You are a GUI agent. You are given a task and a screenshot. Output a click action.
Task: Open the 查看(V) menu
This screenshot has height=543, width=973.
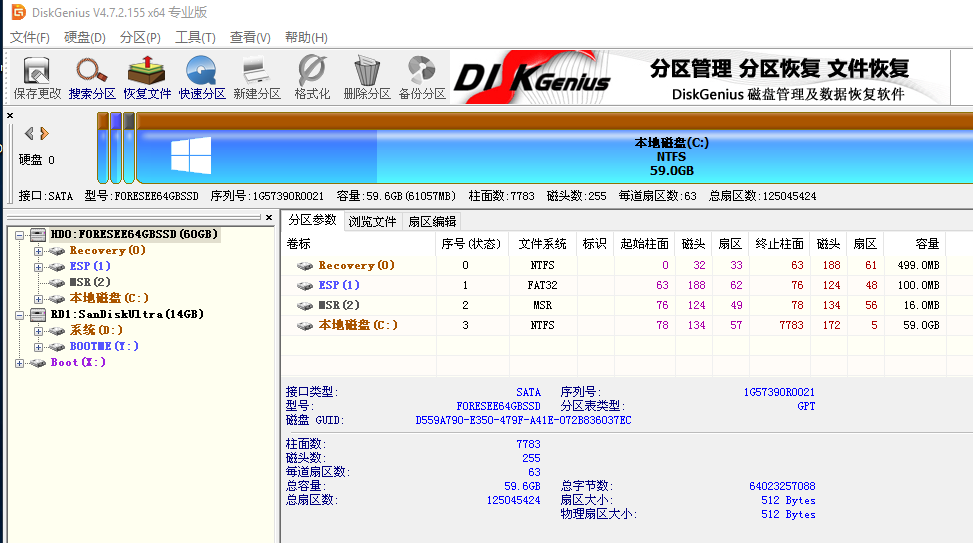250,37
